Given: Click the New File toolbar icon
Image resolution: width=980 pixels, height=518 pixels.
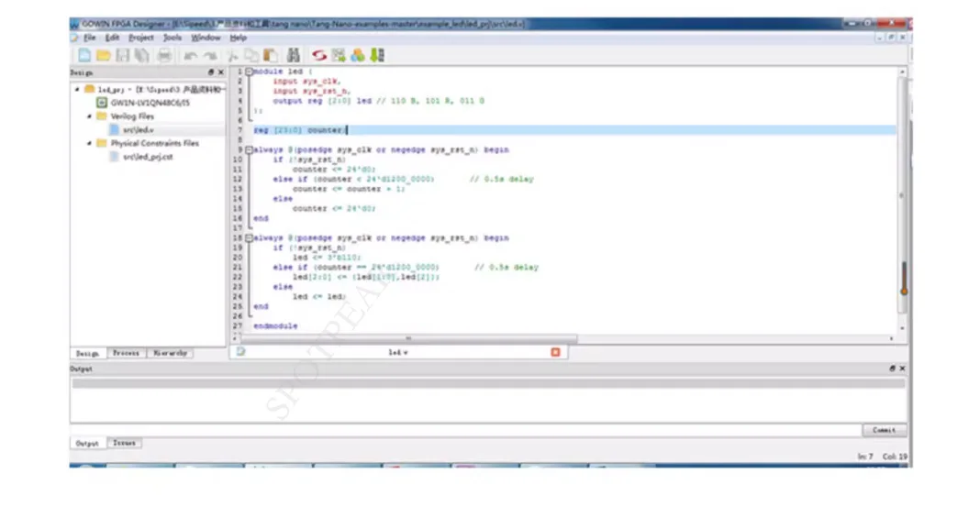Looking at the screenshot, I should 84,56.
